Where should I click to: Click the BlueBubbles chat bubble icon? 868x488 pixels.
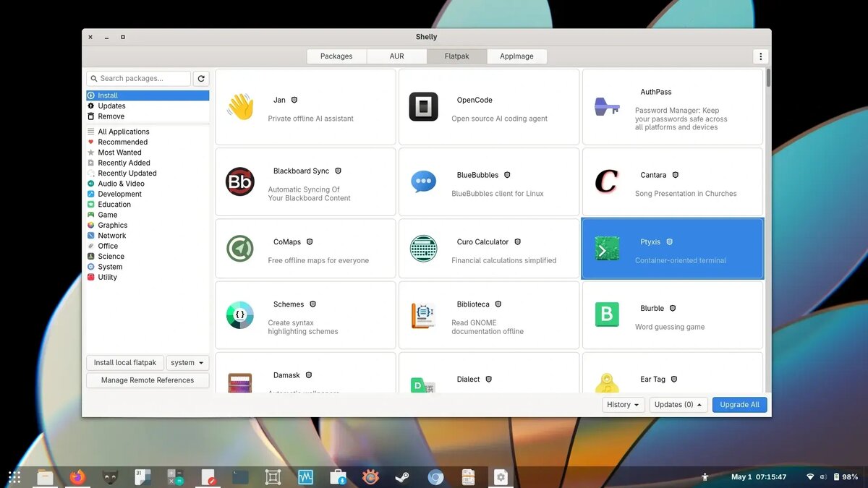tap(423, 181)
